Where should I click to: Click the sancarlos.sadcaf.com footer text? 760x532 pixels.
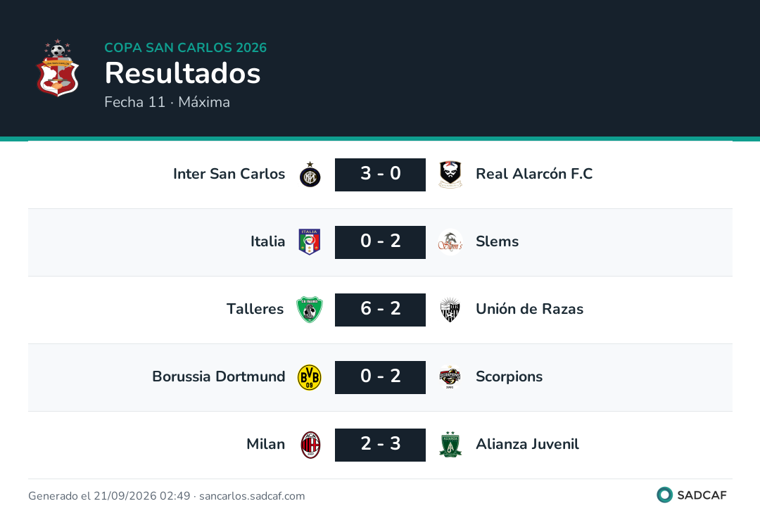[252, 496]
